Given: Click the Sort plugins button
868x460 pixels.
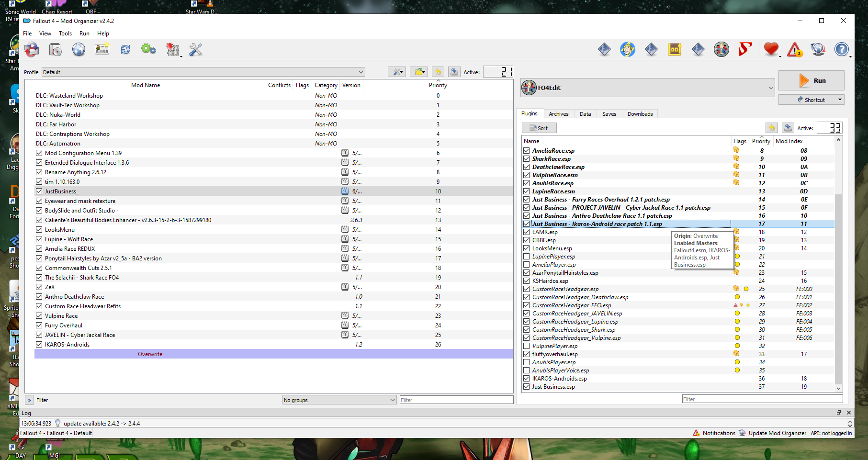Looking at the screenshot, I should tap(539, 128).
